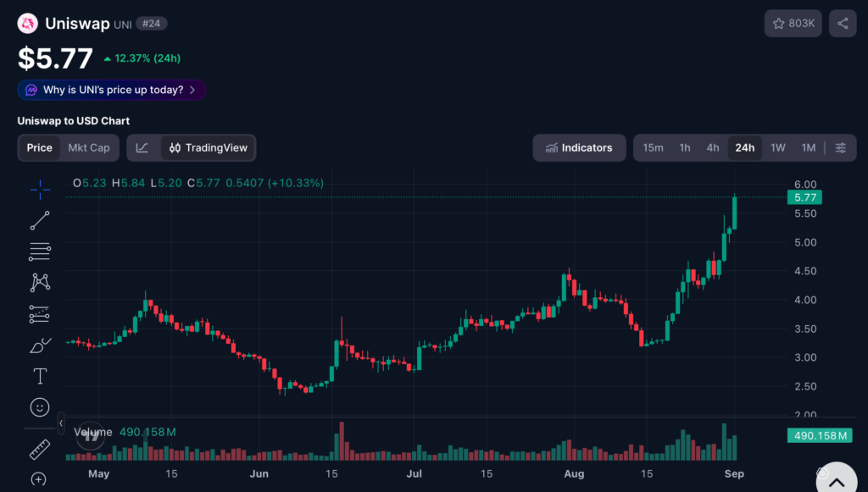Viewport: 868px width, 492px height.
Task: Open chart settings sliders icon
Action: [840, 147]
